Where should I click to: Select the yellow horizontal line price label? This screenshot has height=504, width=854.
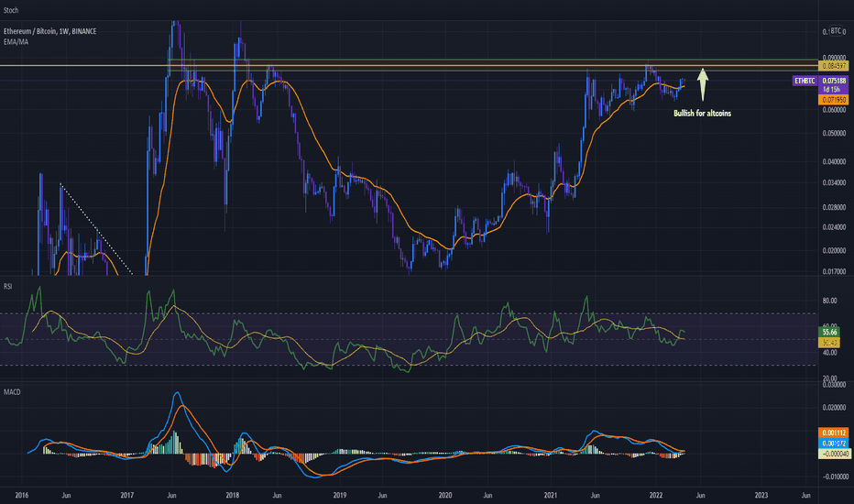click(834, 66)
